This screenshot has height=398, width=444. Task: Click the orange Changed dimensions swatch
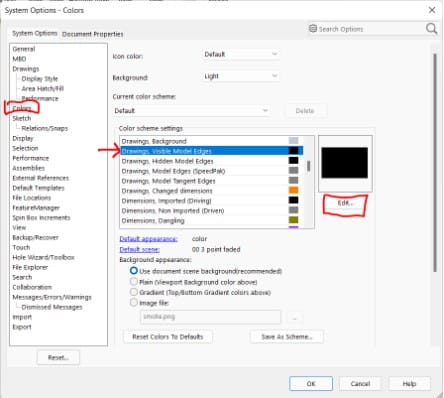pos(293,190)
